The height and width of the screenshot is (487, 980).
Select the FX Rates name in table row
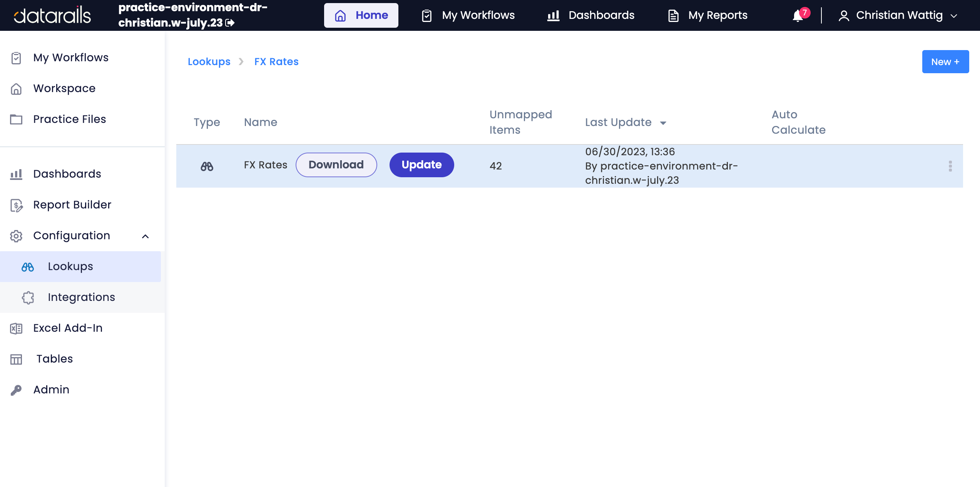point(266,165)
